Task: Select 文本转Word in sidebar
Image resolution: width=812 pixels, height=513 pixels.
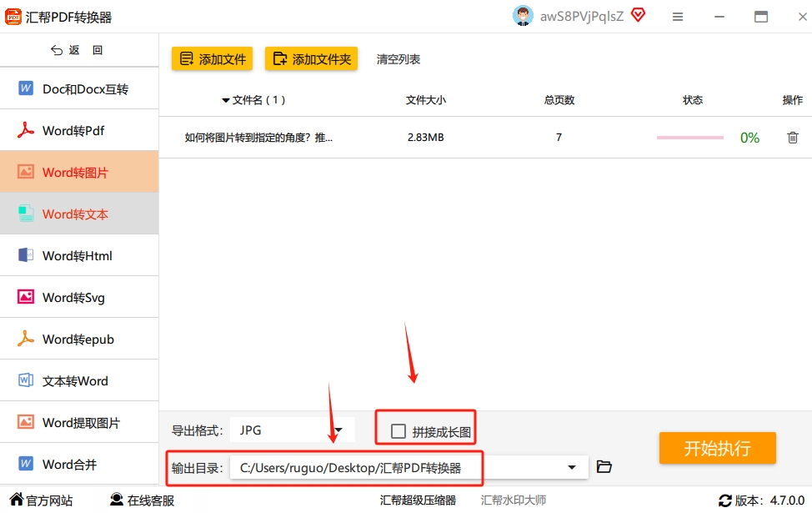Action: (x=79, y=380)
